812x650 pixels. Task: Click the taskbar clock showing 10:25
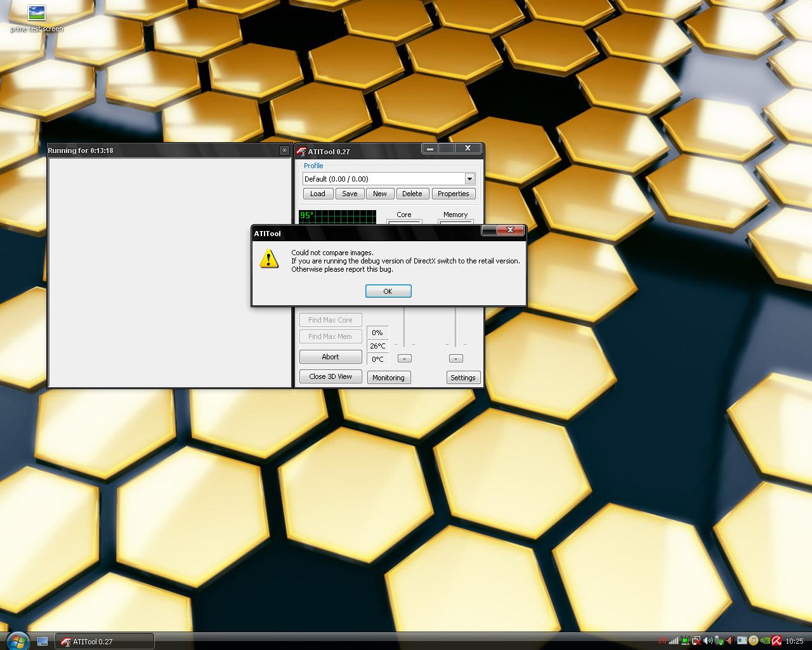click(x=794, y=641)
